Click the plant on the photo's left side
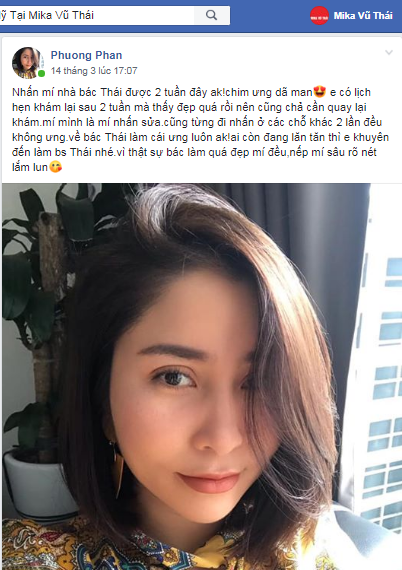The height and width of the screenshot is (570, 402). 35,327
